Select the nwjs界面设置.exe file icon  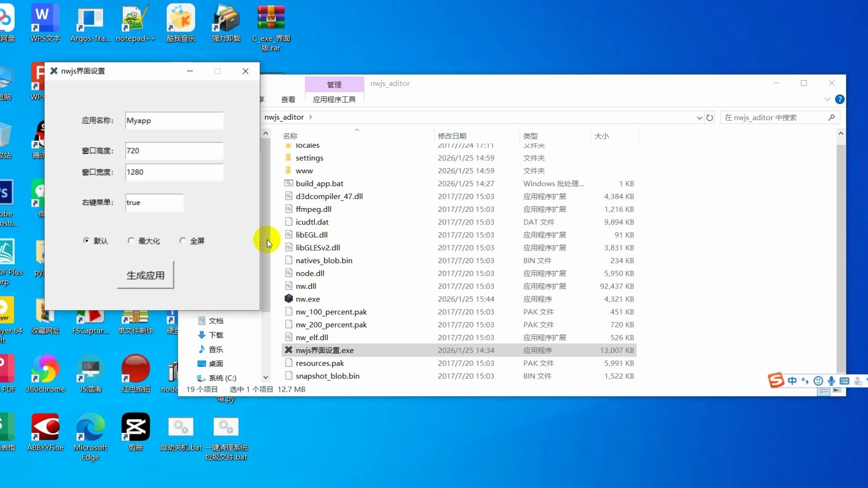(x=288, y=350)
